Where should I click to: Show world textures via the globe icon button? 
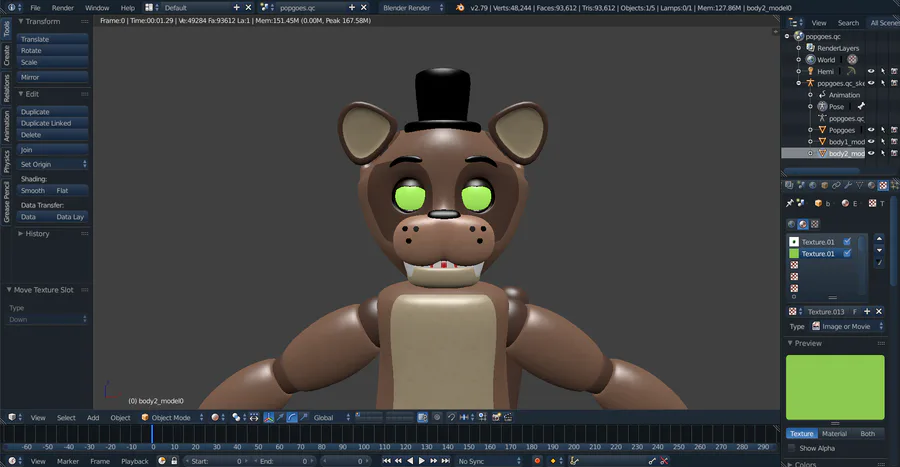pos(792,224)
